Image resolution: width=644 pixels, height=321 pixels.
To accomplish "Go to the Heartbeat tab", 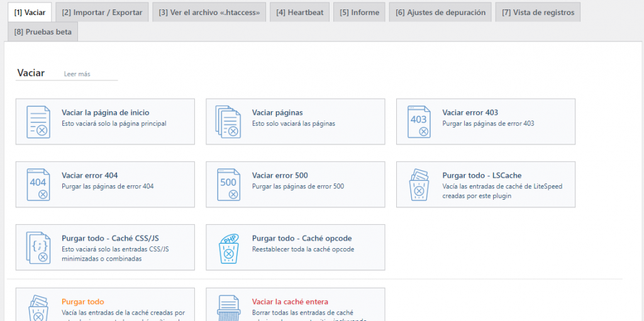I will pyautogui.click(x=299, y=12).
